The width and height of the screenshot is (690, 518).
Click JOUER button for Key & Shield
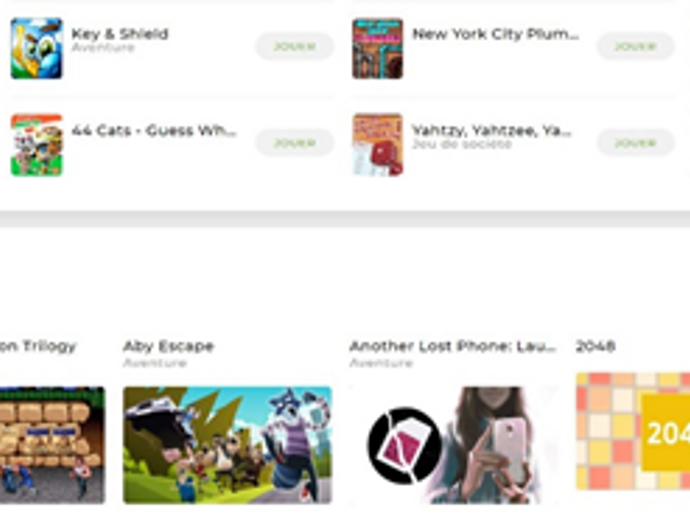(294, 46)
